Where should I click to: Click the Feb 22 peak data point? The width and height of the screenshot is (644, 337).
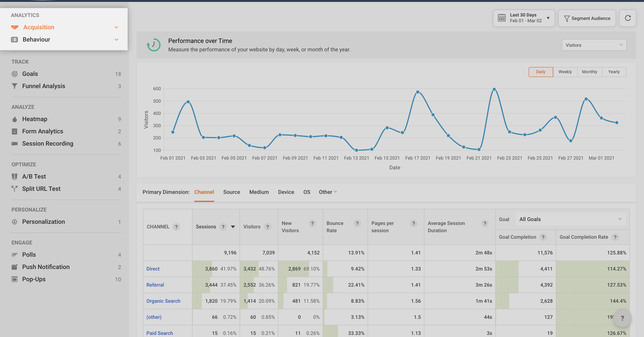pos(494,89)
